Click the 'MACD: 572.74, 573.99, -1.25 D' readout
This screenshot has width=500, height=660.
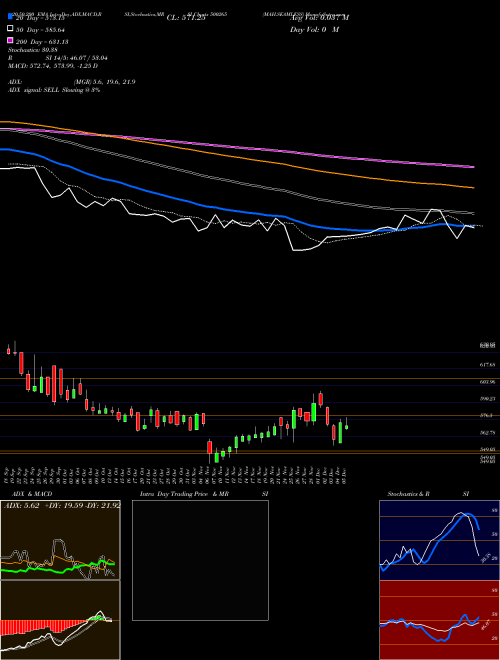(x=53, y=66)
